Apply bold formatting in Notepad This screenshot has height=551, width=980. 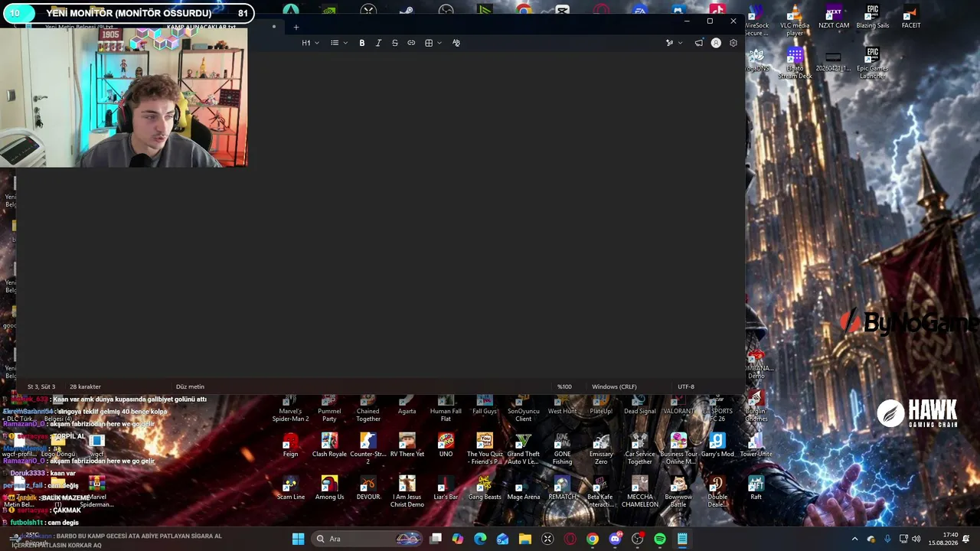(x=362, y=43)
